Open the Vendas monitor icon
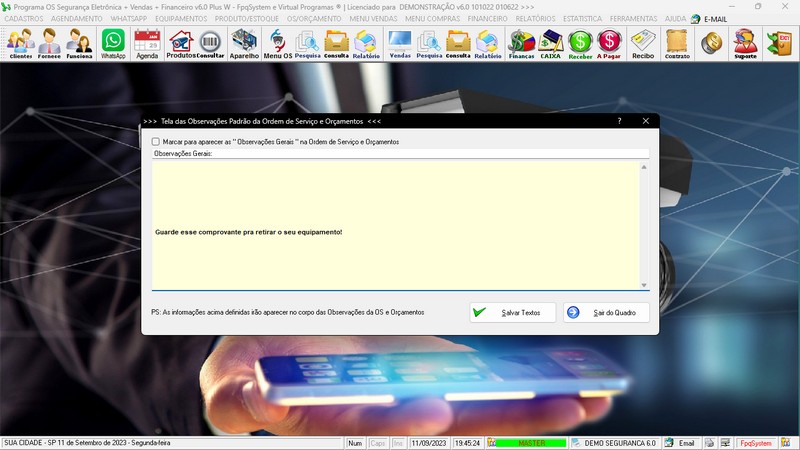Image resolution: width=800 pixels, height=450 pixels. click(399, 43)
